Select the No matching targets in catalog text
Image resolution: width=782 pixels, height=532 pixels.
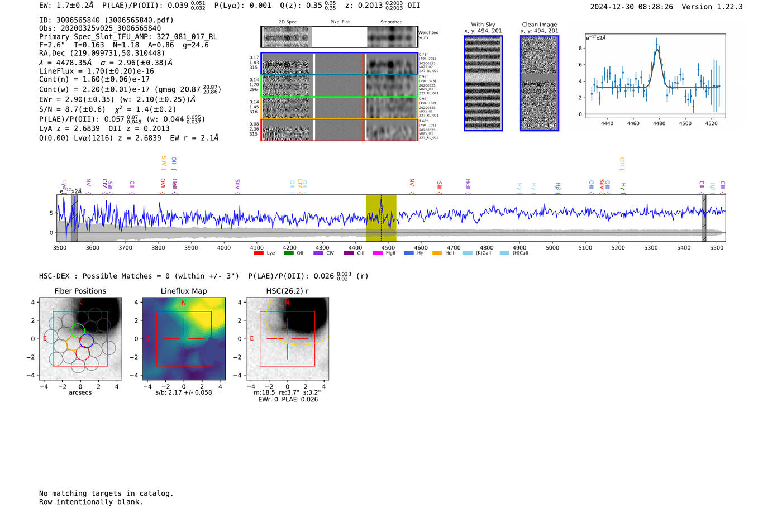[x=106, y=493]
